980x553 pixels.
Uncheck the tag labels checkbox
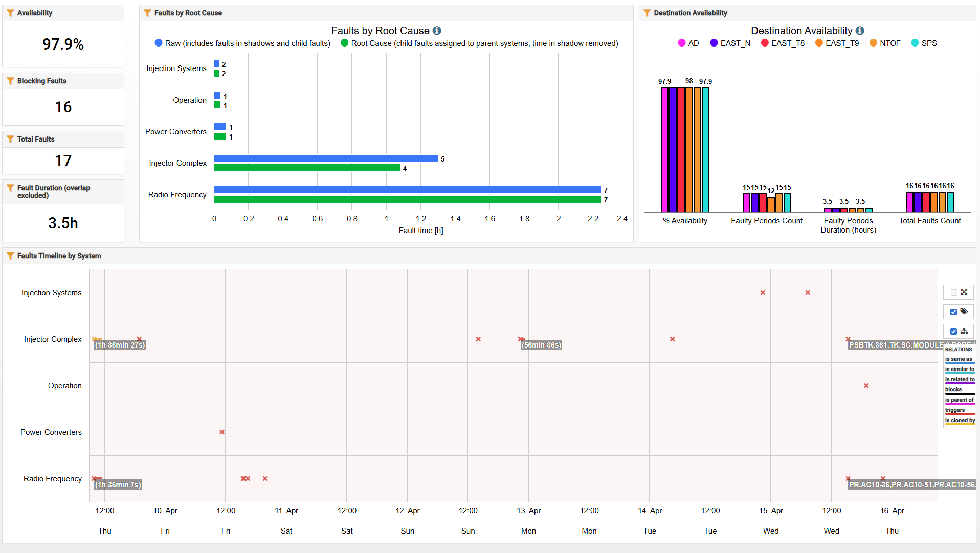tap(953, 312)
